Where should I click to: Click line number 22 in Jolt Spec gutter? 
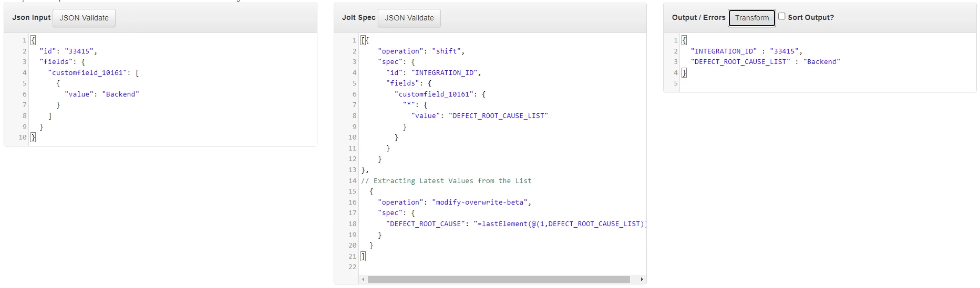point(353,266)
